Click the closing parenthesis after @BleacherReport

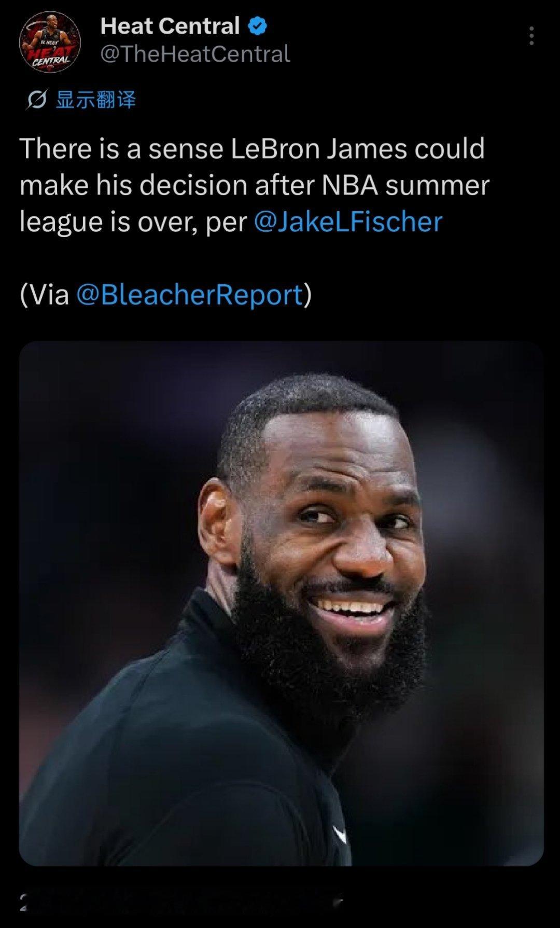pos(307,295)
